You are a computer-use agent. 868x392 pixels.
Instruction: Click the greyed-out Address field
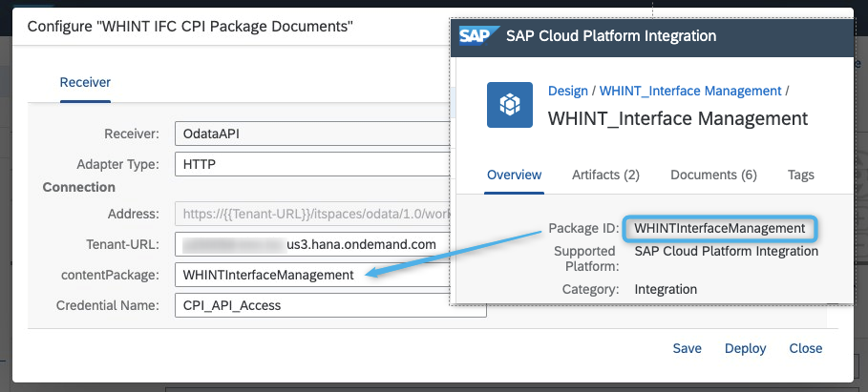[x=312, y=214]
